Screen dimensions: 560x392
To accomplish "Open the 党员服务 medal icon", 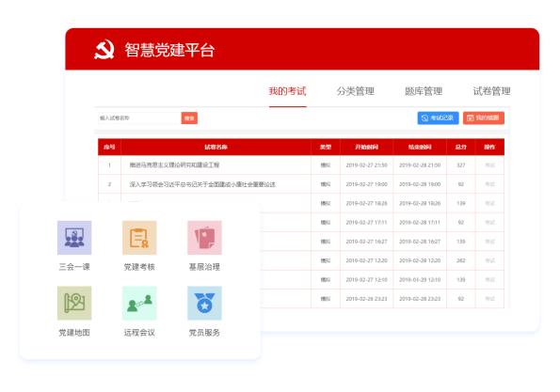I will tap(204, 303).
